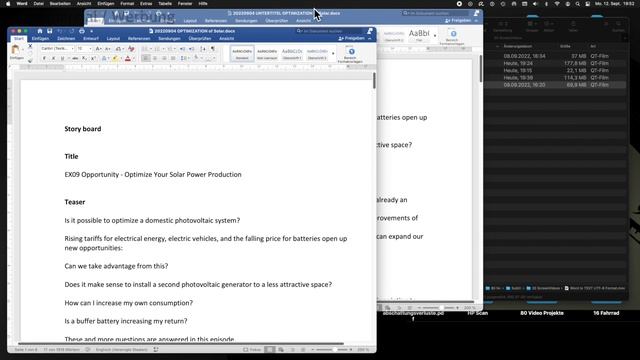Screen dimensions: 640x360
Task: Paste with the Einfügen clipboard icon
Action: (15, 50)
